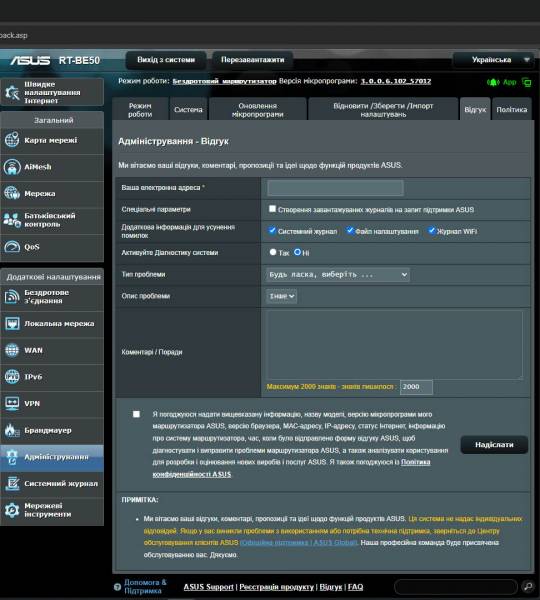Click the VPN monitor icon
The width and height of the screenshot is (540, 600).
click(x=12, y=403)
